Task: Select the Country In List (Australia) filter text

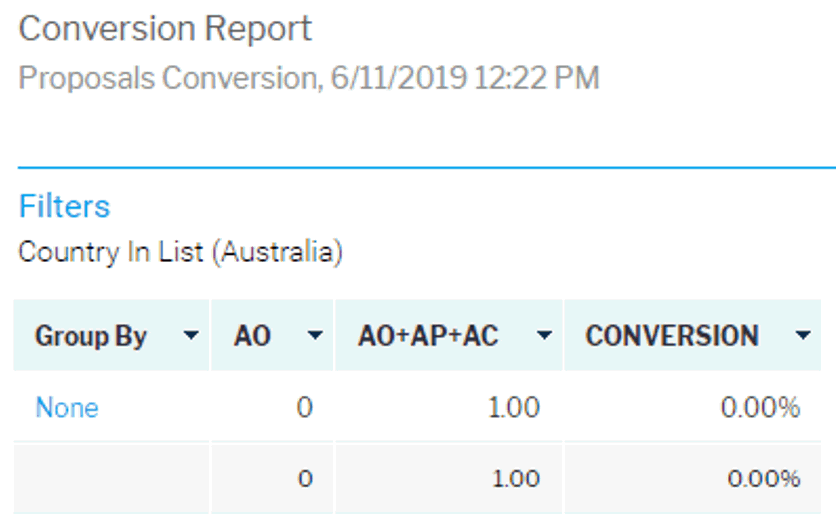Action: tap(181, 252)
